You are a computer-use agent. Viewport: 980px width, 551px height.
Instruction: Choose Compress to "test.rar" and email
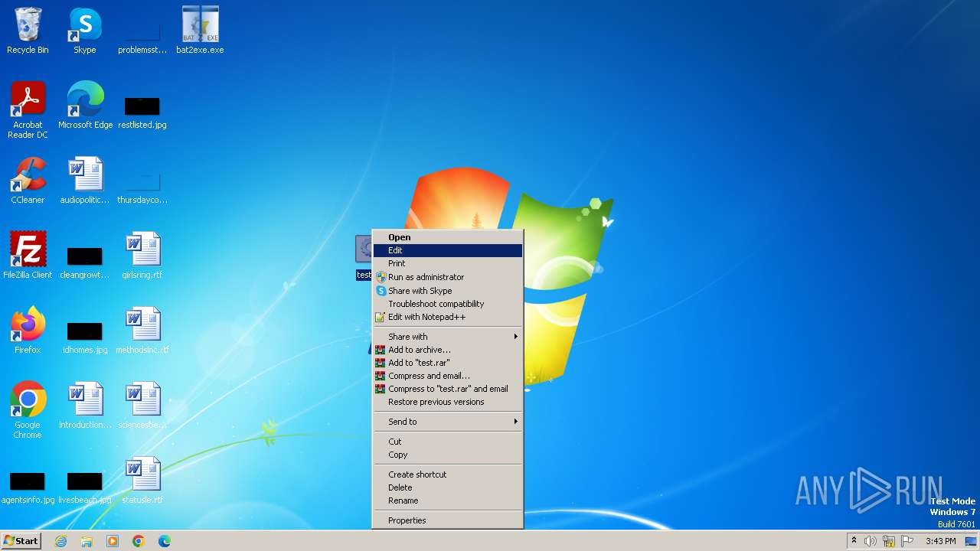point(448,389)
